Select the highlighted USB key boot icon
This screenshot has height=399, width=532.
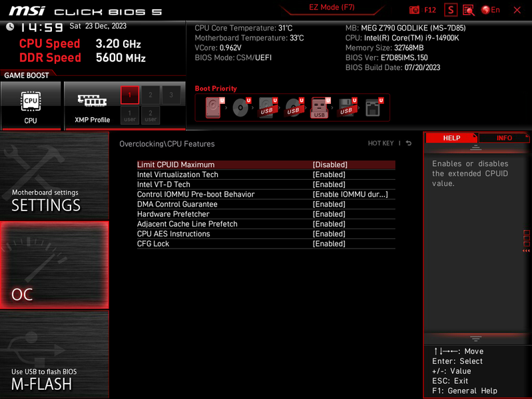tap(320, 107)
